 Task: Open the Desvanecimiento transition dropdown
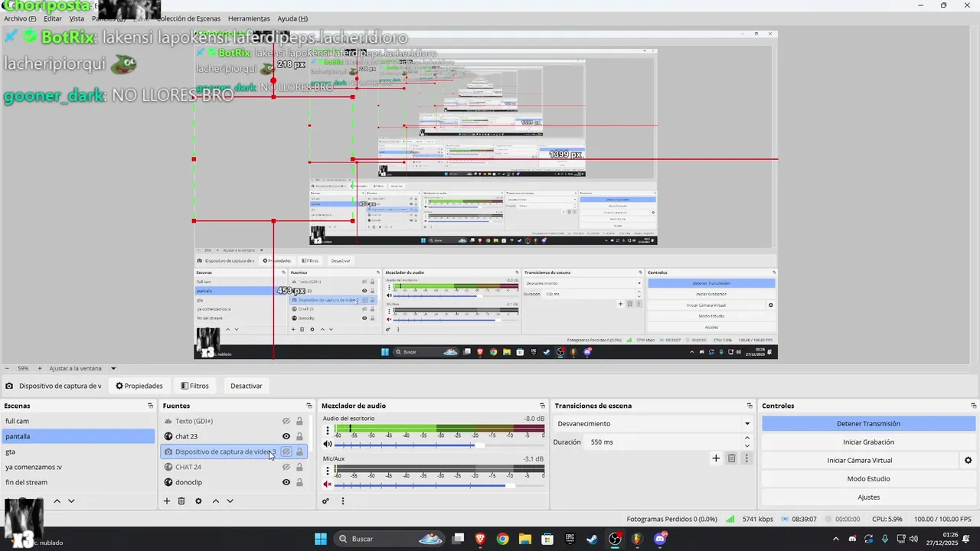[x=653, y=423]
